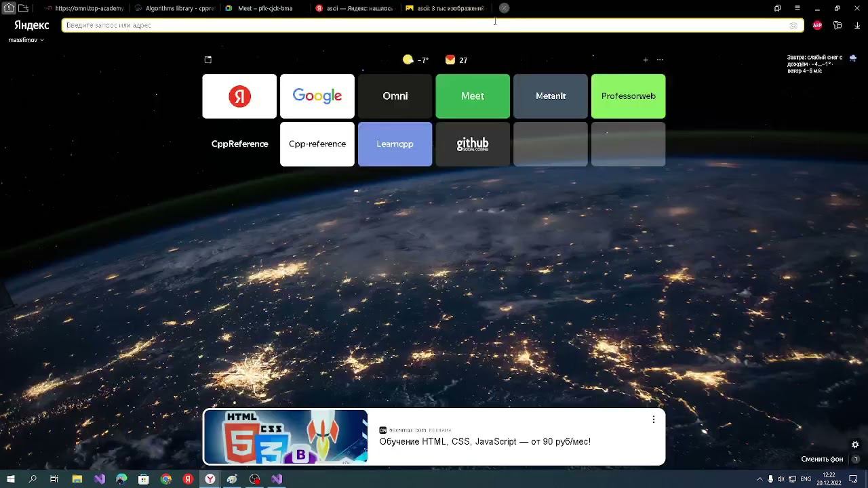Open the Google speed dial tile
The height and width of the screenshot is (488, 868).
[317, 96]
